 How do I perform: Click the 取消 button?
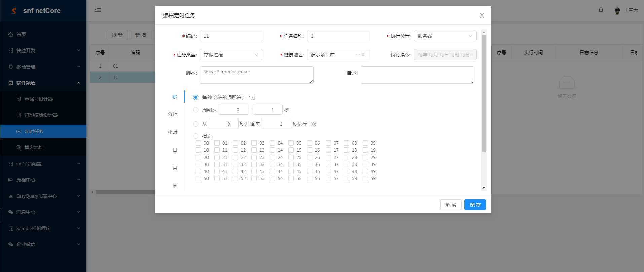point(451,205)
